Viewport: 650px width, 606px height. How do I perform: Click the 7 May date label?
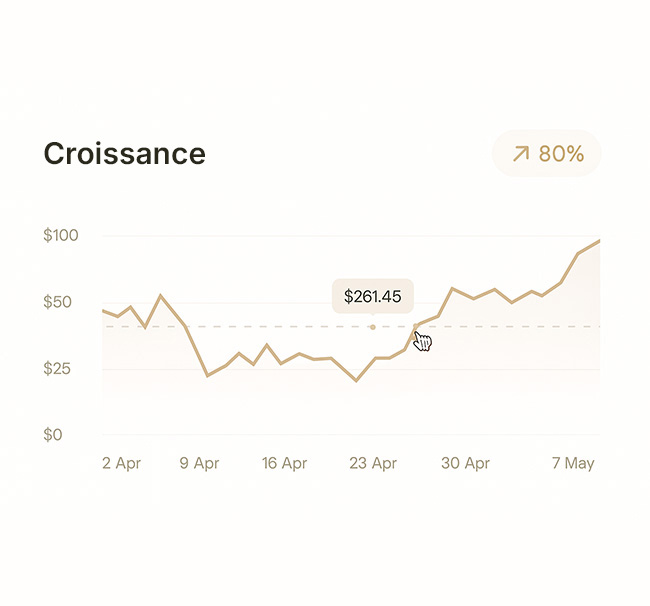572,463
